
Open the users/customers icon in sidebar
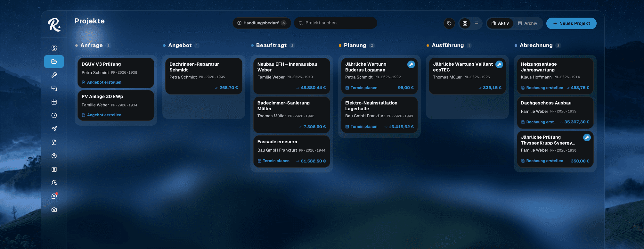click(54, 183)
